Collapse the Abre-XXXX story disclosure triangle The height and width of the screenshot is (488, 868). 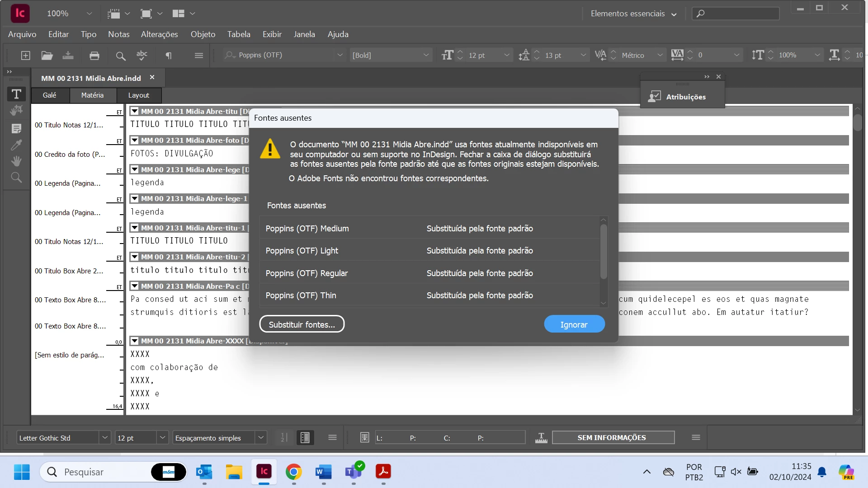coord(134,341)
